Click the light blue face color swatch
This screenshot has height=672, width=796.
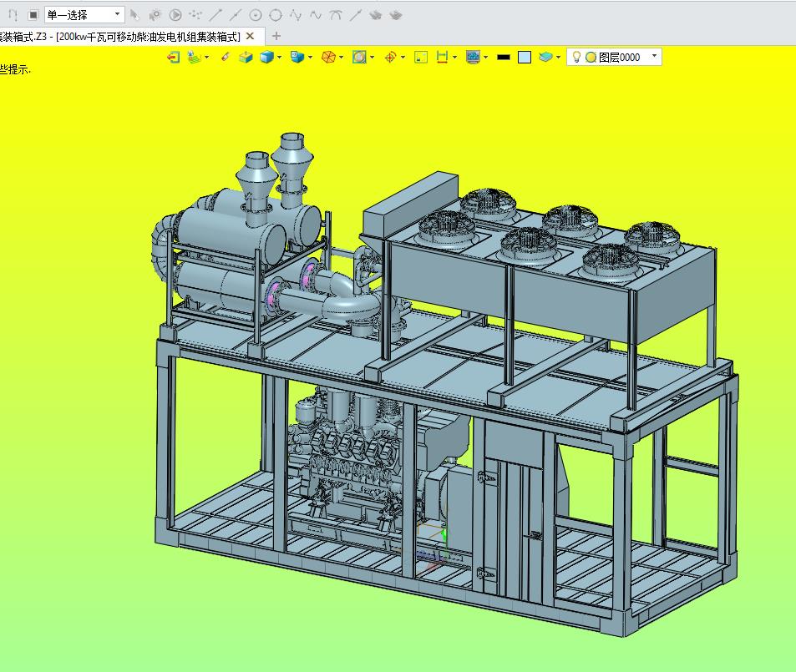pyautogui.click(x=525, y=58)
